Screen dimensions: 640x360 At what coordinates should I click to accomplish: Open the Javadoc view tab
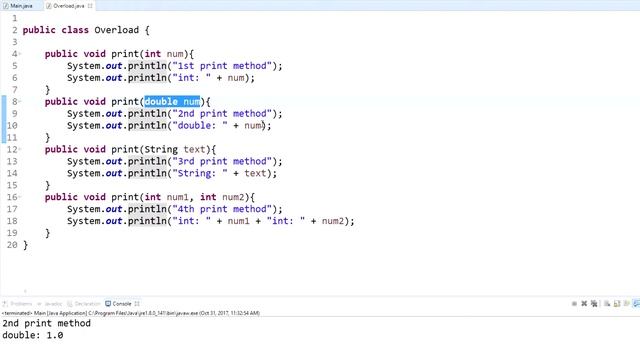point(50,304)
